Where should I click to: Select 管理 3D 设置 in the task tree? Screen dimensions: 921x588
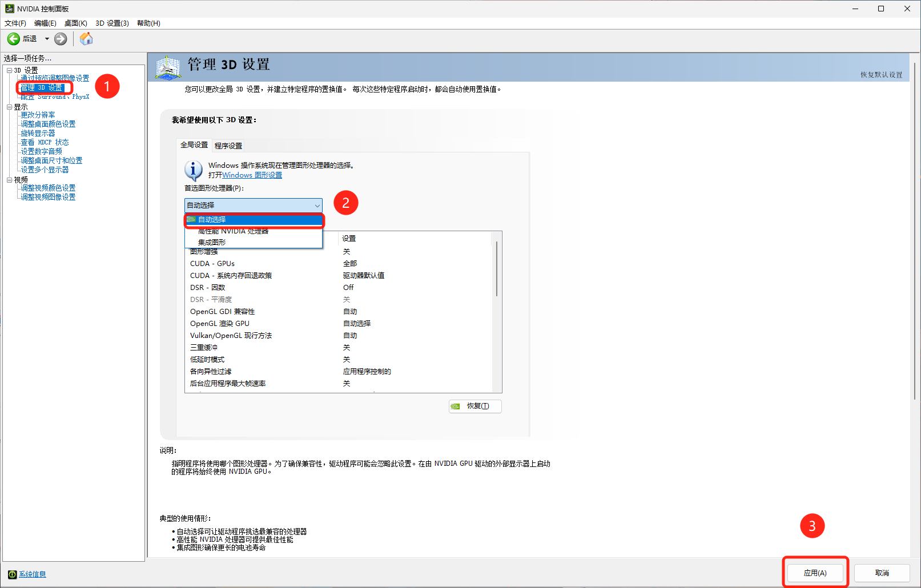(x=42, y=87)
